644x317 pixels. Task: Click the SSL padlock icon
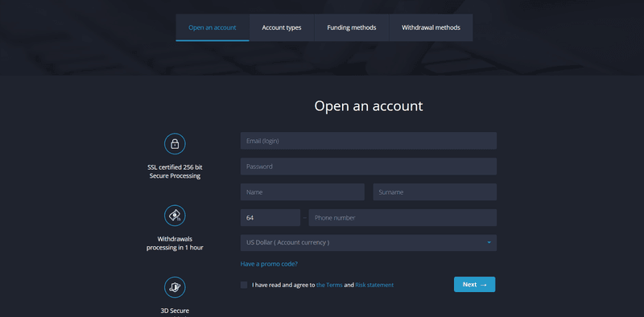[175, 144]
